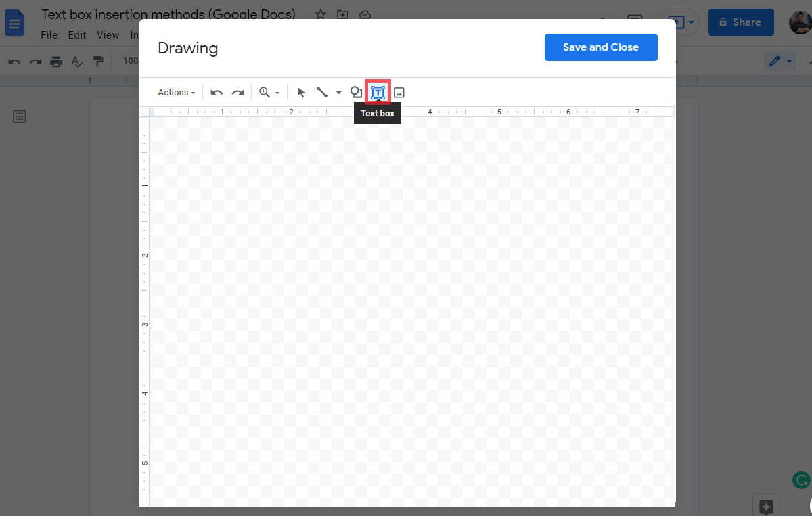
Task: Redo the drawing action
Action: tap(238, 93)
